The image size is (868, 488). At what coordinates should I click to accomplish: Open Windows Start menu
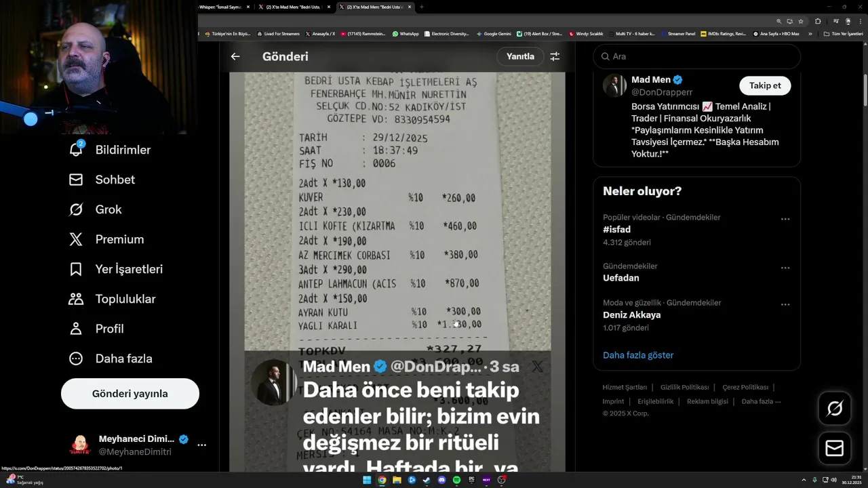click(x=367, y=480)
